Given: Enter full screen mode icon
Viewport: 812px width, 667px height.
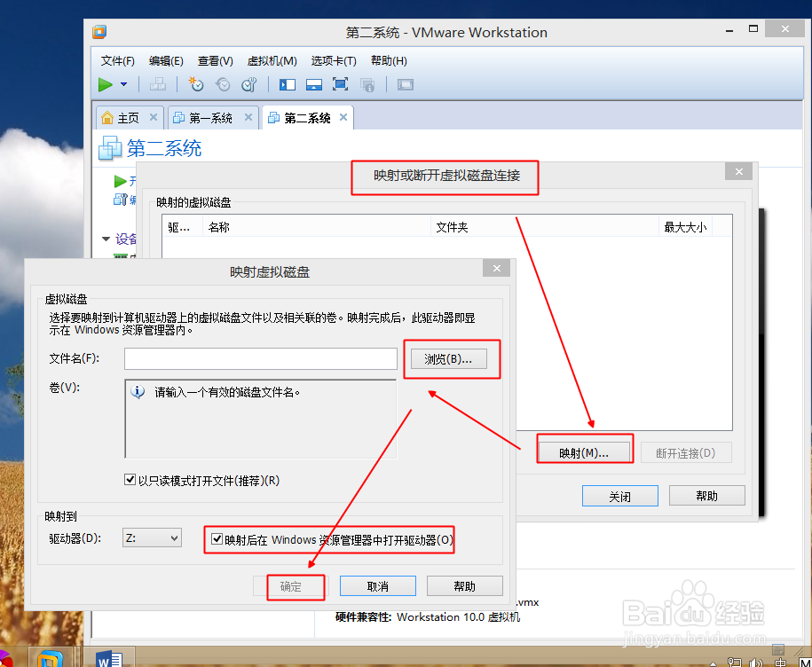Looking at the screenshot, I should [340, 84].
